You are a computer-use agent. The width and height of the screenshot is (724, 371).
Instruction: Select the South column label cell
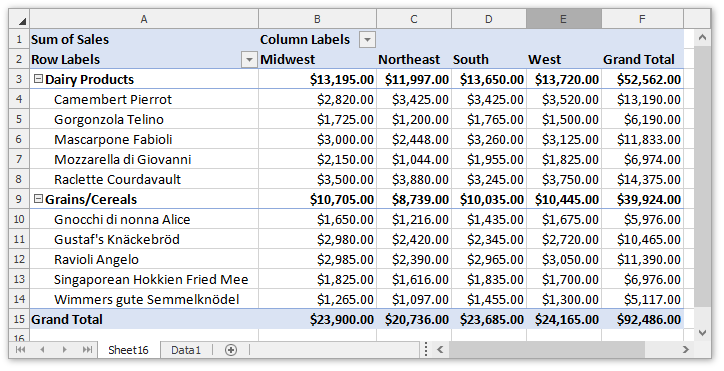(489, 60)
